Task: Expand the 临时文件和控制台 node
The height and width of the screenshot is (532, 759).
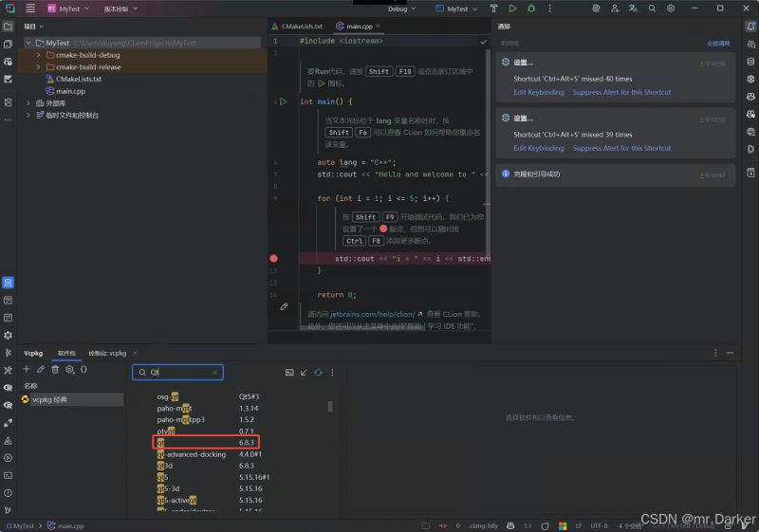Action: 28,115
